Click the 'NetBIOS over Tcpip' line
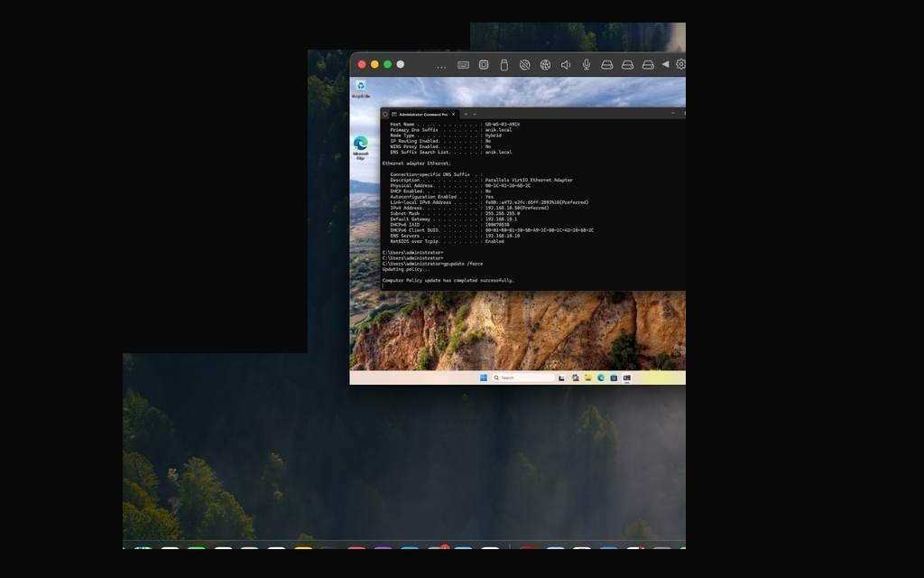Screen dimensions: 924x578 (447, 241)
